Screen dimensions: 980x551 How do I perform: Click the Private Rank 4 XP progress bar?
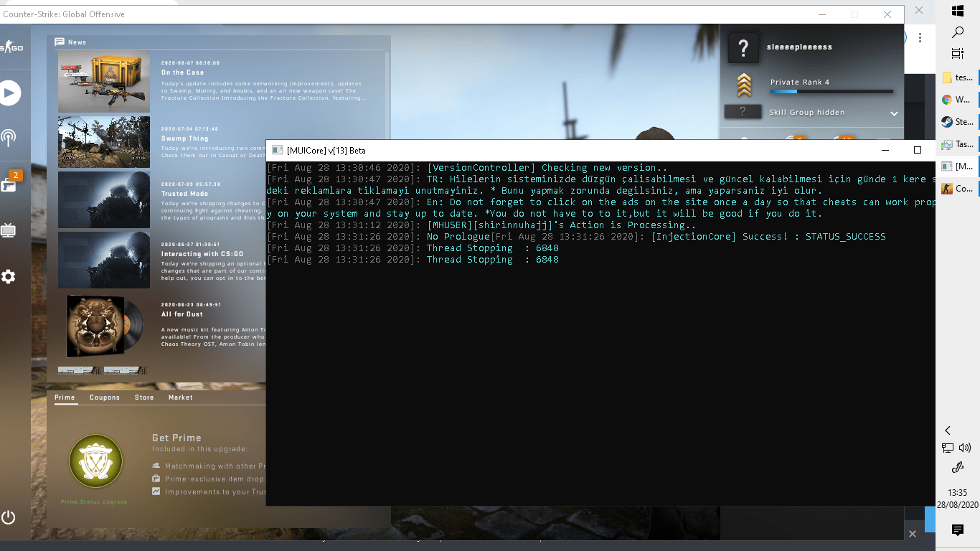pos(831,92)
